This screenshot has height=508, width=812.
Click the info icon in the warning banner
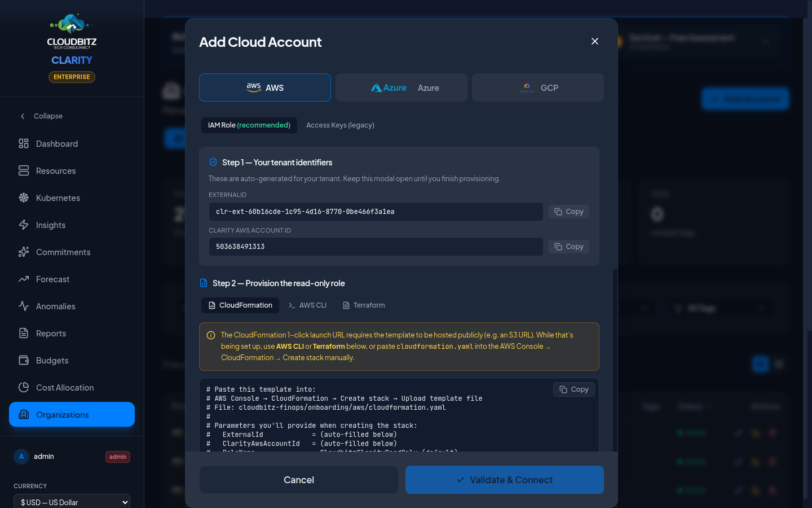pyautogui.click(x=211, y=335)
